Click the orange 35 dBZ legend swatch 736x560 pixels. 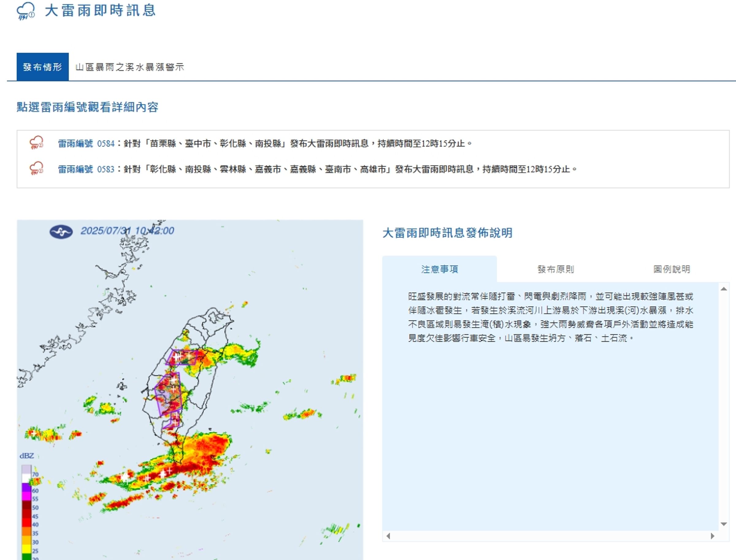point(27,531)
